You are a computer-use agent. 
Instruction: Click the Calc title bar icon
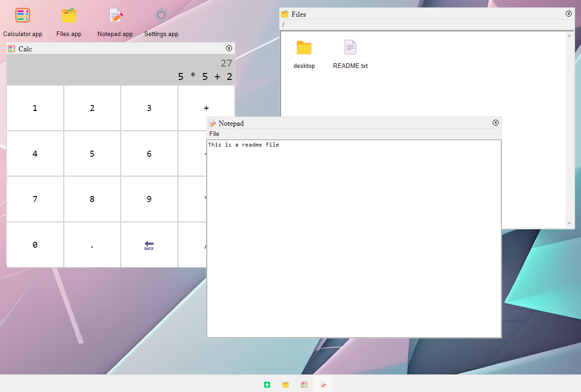pyautogui.click(x=12, y=49)
